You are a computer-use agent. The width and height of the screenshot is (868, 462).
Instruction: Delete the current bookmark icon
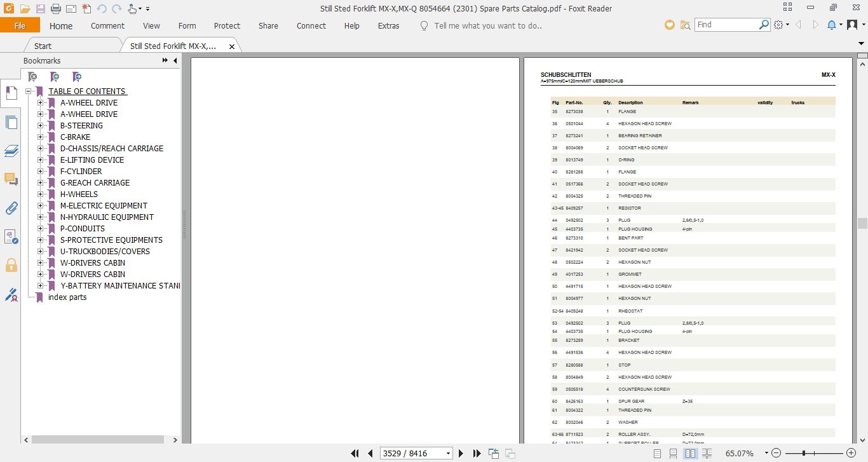32,77
